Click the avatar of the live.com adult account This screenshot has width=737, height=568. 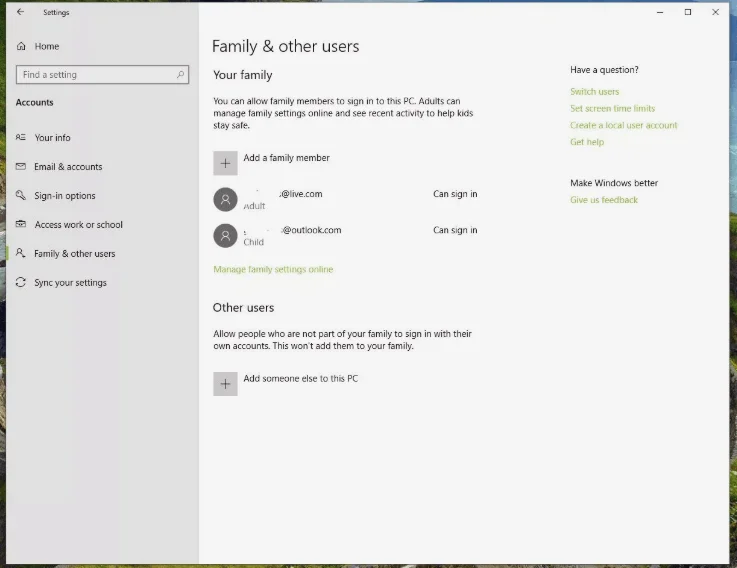(226, 199)
